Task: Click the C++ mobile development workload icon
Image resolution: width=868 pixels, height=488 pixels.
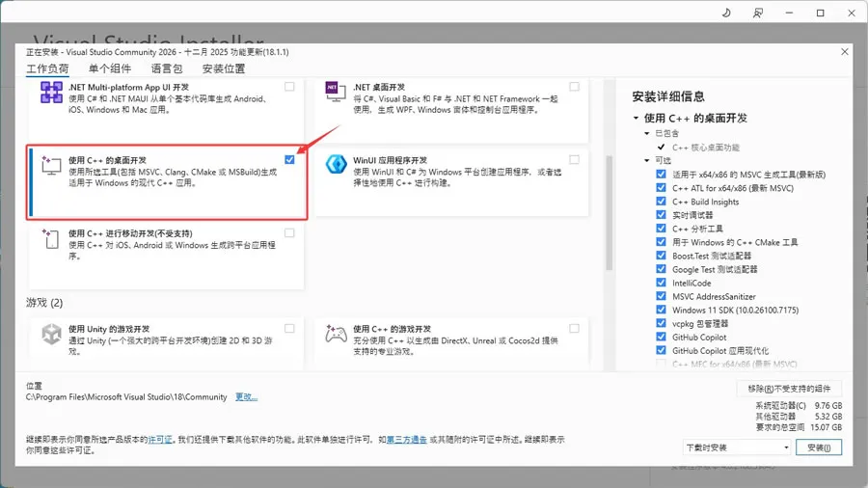Action: [51, 238]
